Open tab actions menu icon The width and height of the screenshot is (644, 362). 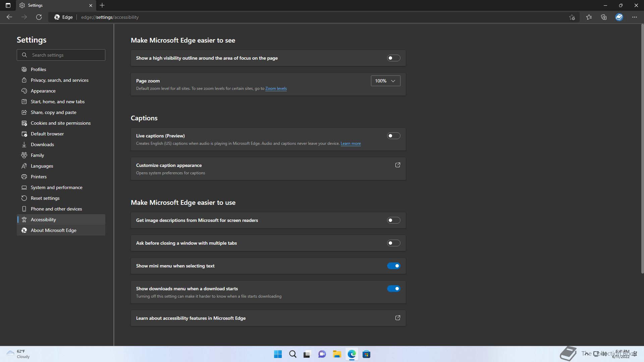pos(8,5)
